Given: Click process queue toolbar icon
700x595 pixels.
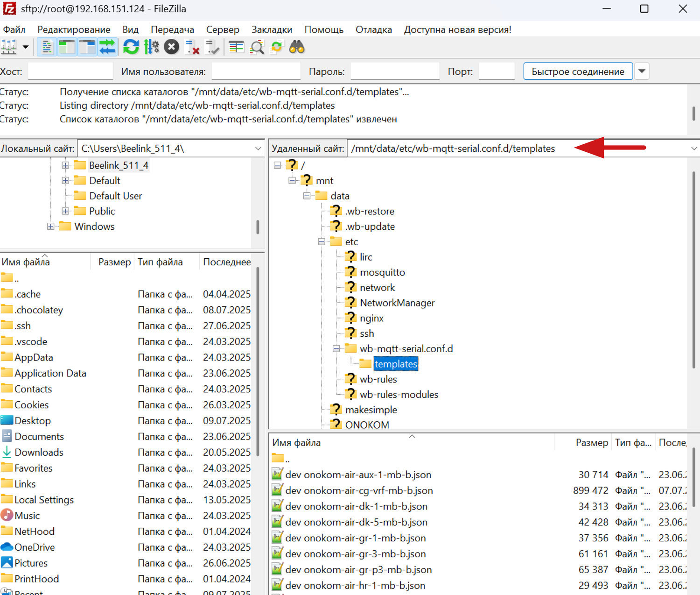Looking at the screenshot, I should [151, 47].
